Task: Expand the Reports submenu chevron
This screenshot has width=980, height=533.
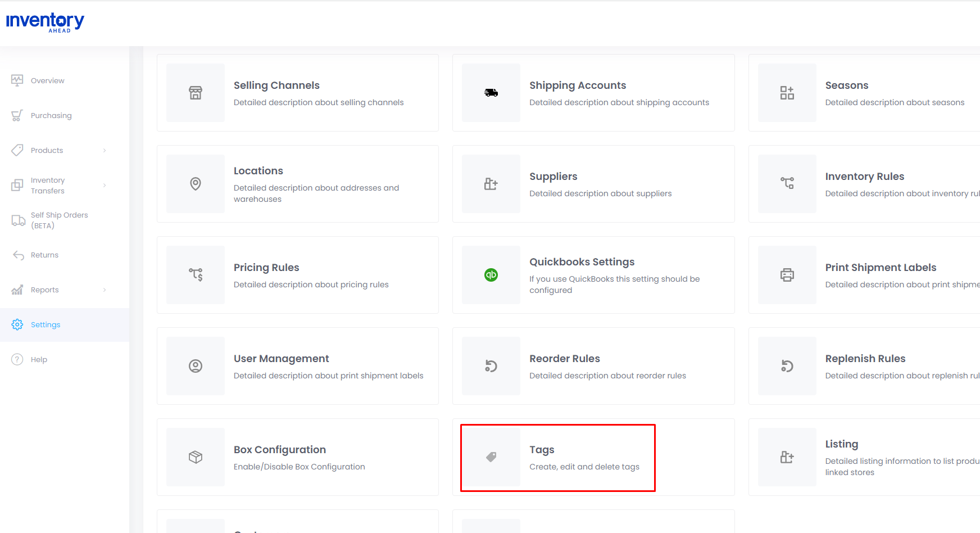Action: (105, 290)
